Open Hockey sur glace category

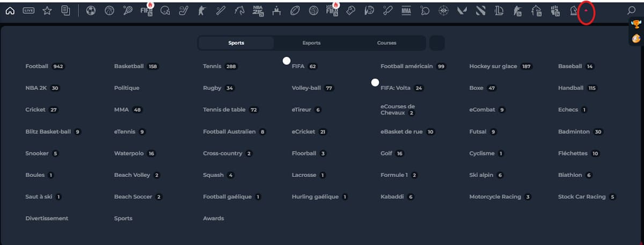[493, 67]
